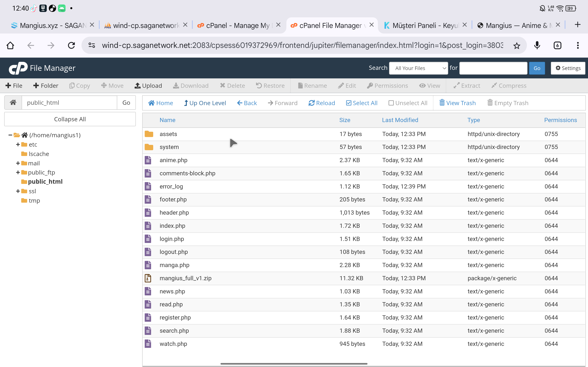Open the Settings gear button
588x367 pixels.
point(568,68)
